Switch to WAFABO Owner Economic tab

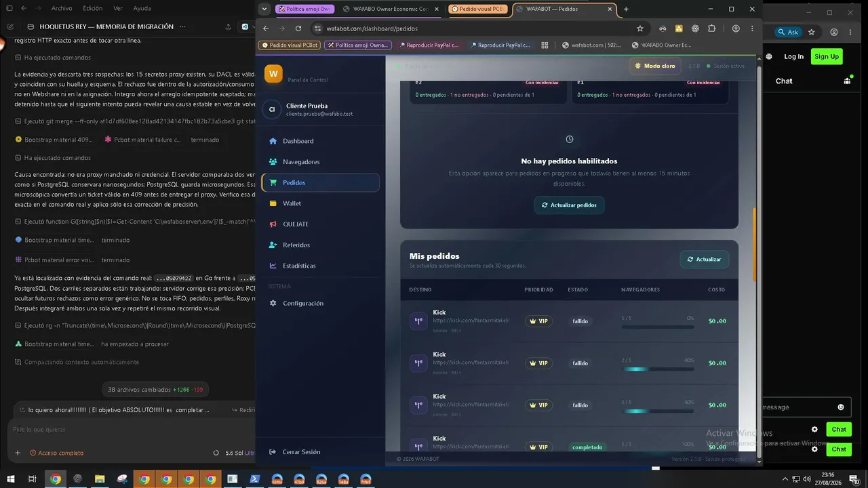point(391,9)
